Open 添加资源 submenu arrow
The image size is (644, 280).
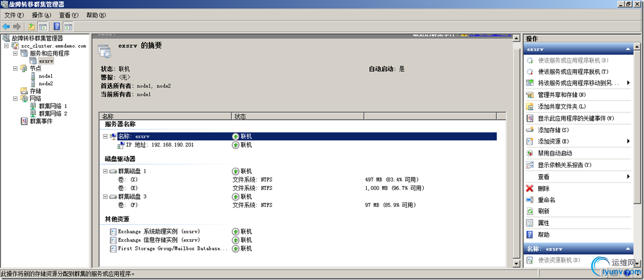(628, 141)
